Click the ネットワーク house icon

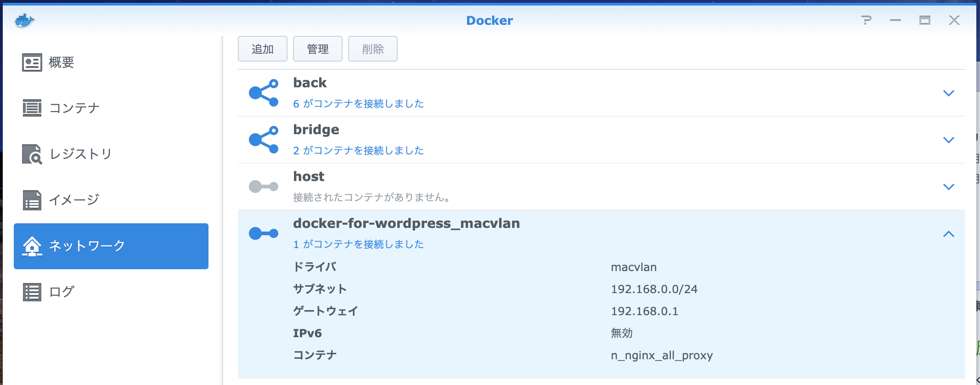click(32, 246)
